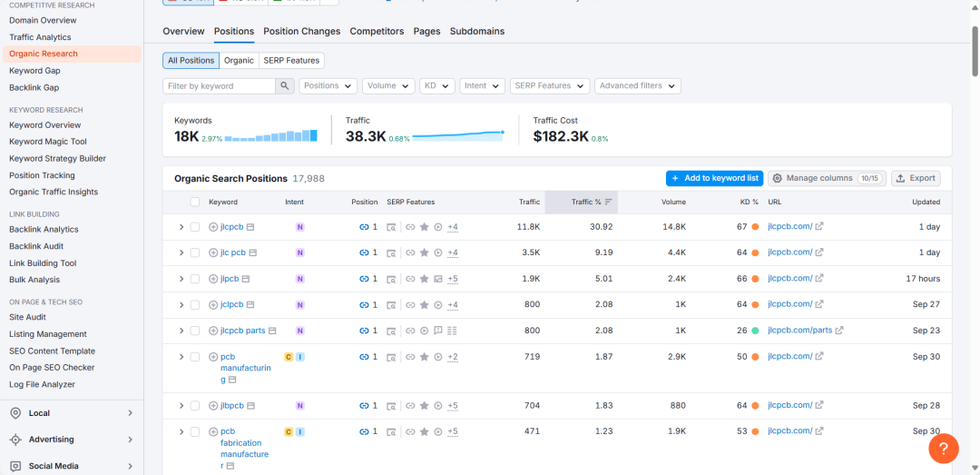Tick the select-all checkbox in table header

(195, 202)
